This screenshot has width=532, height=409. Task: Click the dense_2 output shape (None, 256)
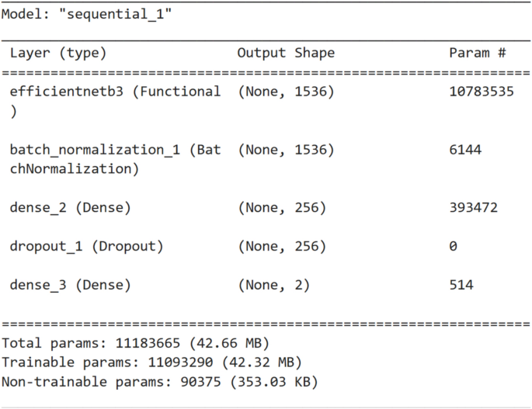[x=282, y=208]
